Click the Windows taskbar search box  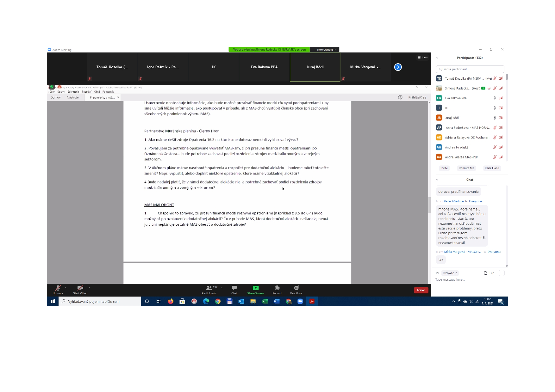100,302
